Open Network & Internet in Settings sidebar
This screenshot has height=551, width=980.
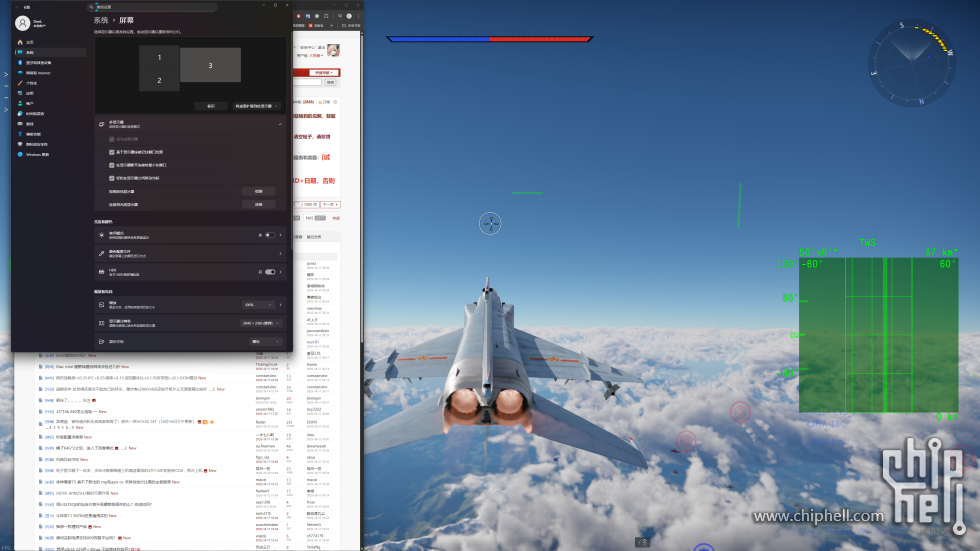pyautogui.click(x=50, y=73)
